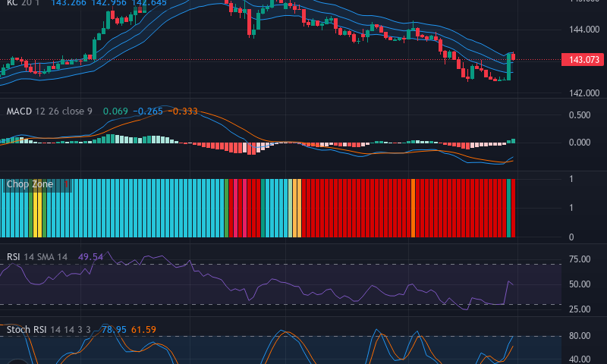Image resolution: width=607 pixels, height=364 pixels.
Task: Click the current price label 143.073
Action: point(583,60)
